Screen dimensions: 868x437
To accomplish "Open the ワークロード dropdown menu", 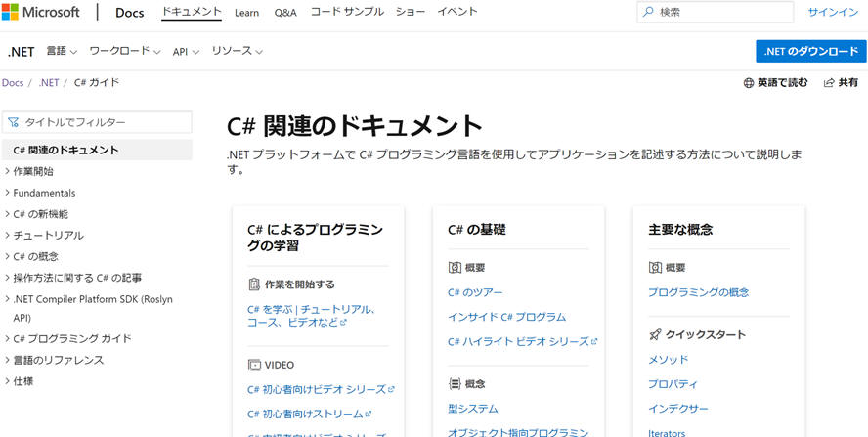I will pyautogui.click(x=124, y=51).
